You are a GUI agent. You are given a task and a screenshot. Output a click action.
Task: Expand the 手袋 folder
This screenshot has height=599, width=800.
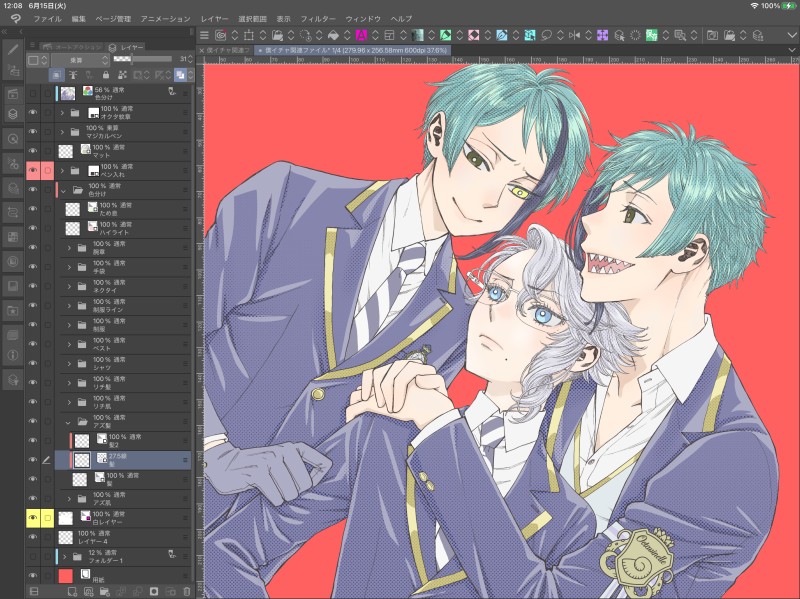pyautogui.click(x=69, y=267)
